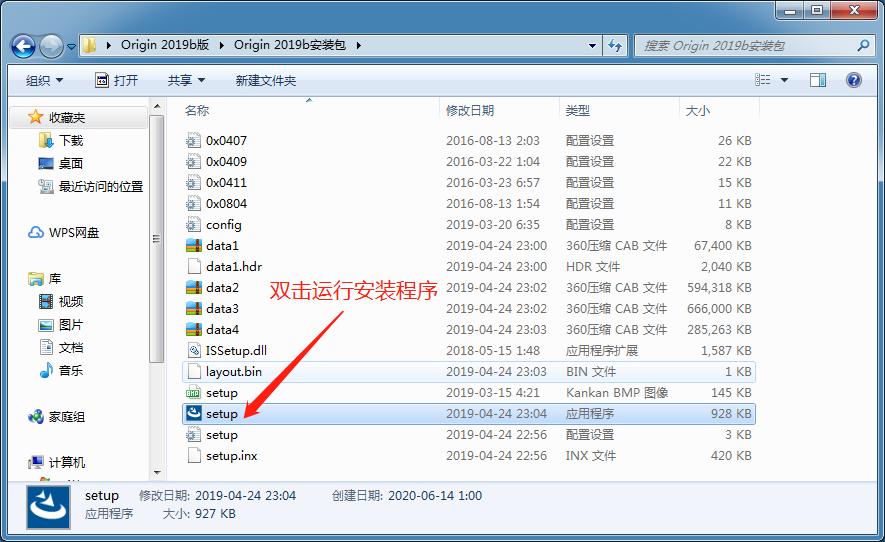Select the data1.hdr file icon
This screenshot has height=542, width=885.
pyautogui.click(x=194, y=266)
